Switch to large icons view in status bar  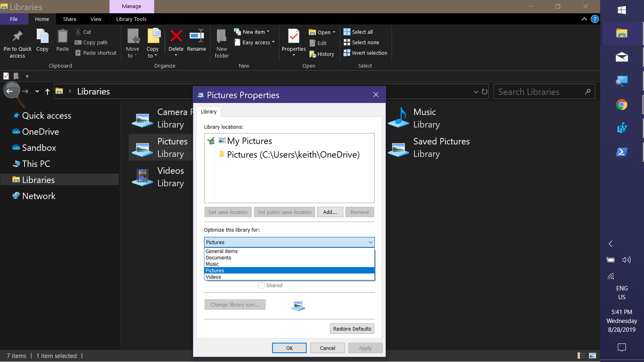coord(592,356)
